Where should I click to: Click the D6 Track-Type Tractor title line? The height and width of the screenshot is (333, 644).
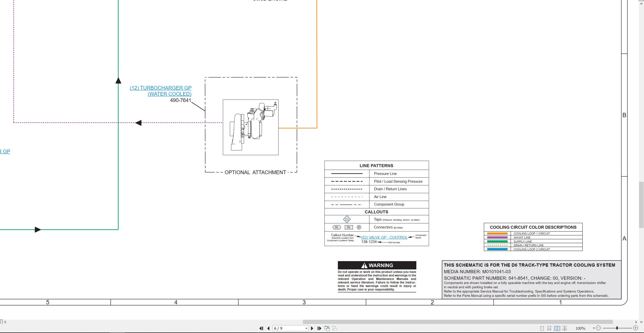click(529, 265)
